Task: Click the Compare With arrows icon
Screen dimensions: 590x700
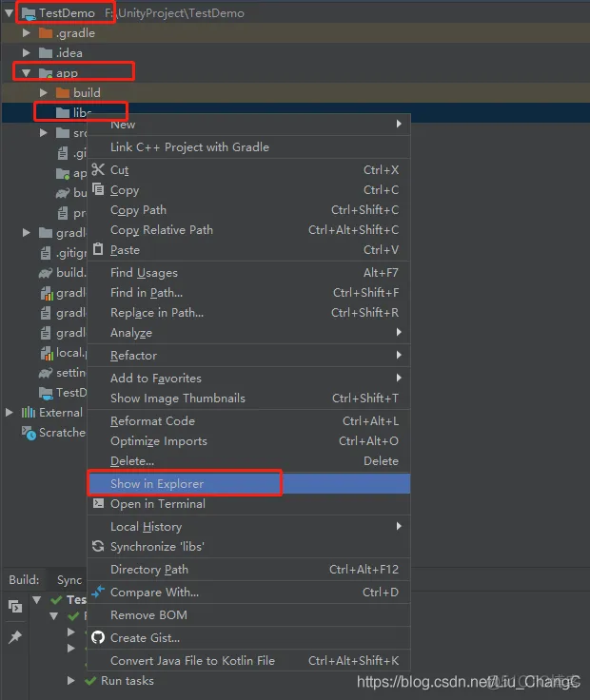Action: click(x=98, y=592)
